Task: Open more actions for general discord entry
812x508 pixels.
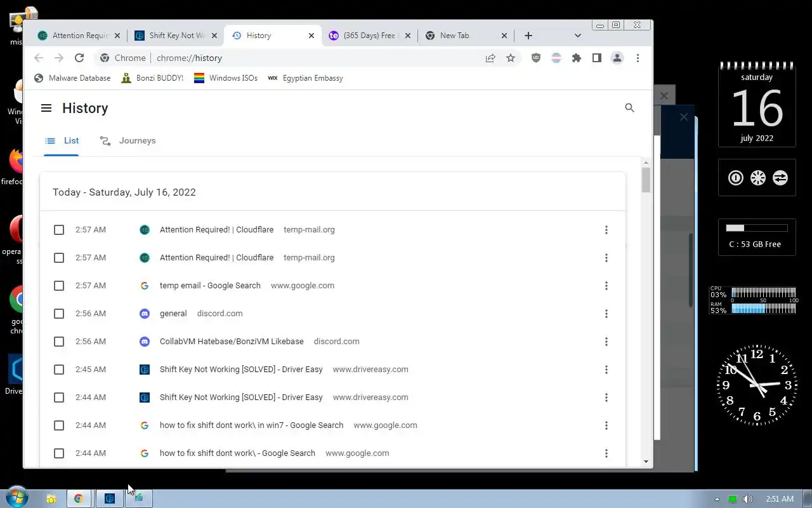Action: pos(606,314)
